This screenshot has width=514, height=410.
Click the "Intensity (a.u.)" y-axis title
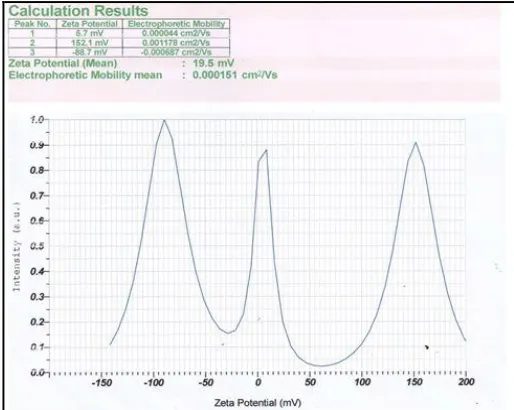click(17, 247)
